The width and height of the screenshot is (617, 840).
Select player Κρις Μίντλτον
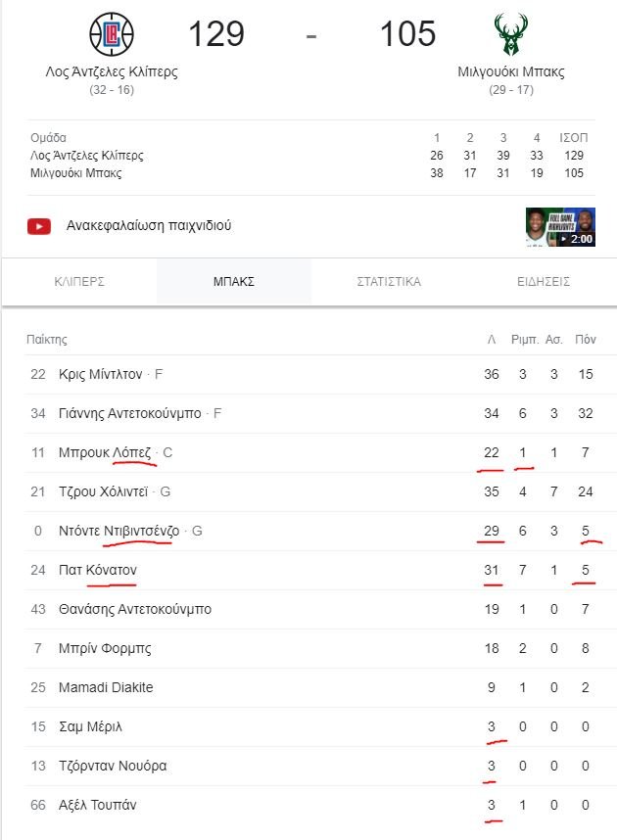[x=100, y=374]
